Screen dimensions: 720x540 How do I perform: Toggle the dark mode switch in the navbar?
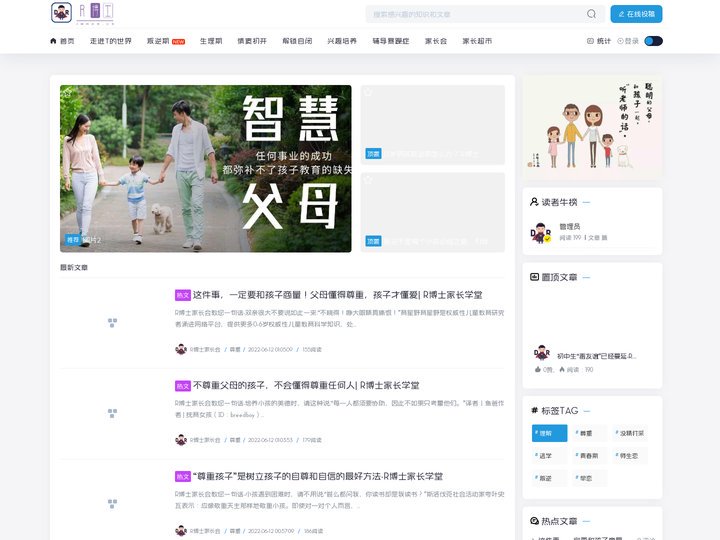pyautogui.click(x=653, y=41)
